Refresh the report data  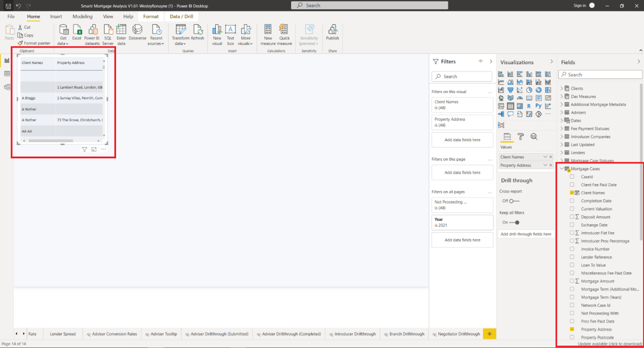tap(197, 33)
